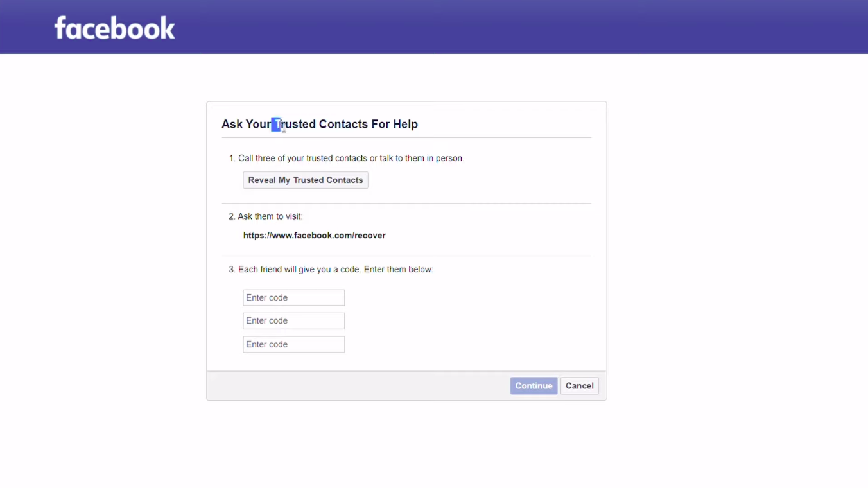Click the first Enter code field
This screenshot has height=488, width=868.
click(293, 297)
